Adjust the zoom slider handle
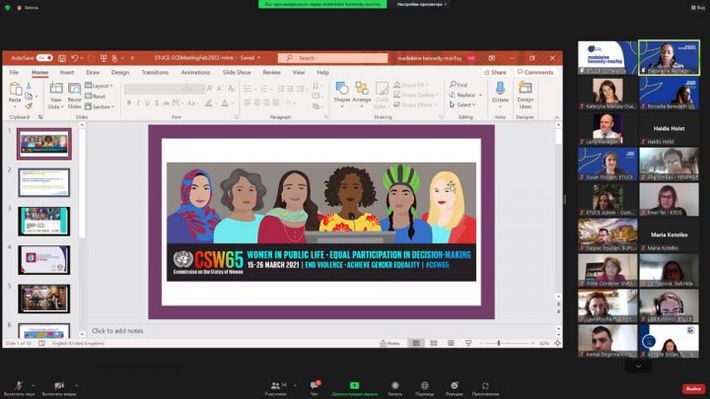Screen dimensions: 710x399 click(x=499, y=343)
